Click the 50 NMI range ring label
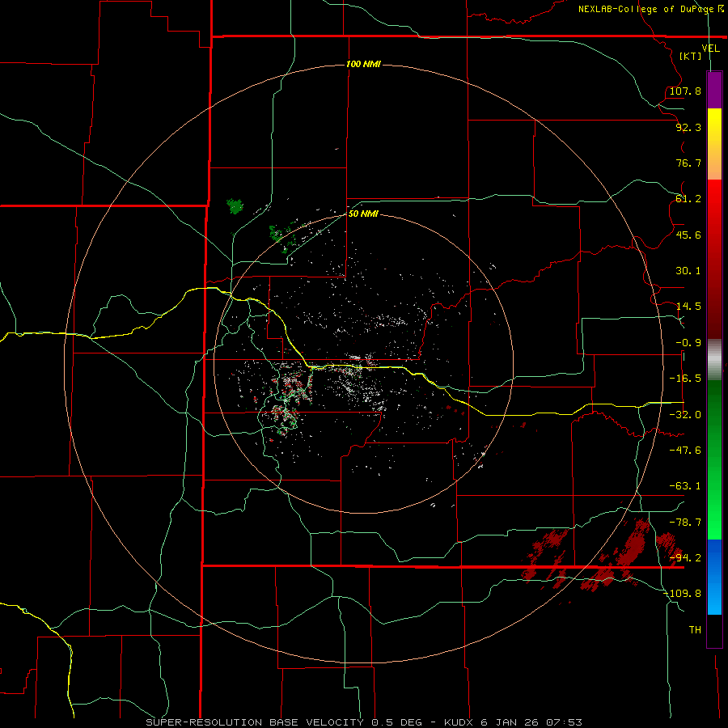728x728 pixels. [x=363, y=214]
